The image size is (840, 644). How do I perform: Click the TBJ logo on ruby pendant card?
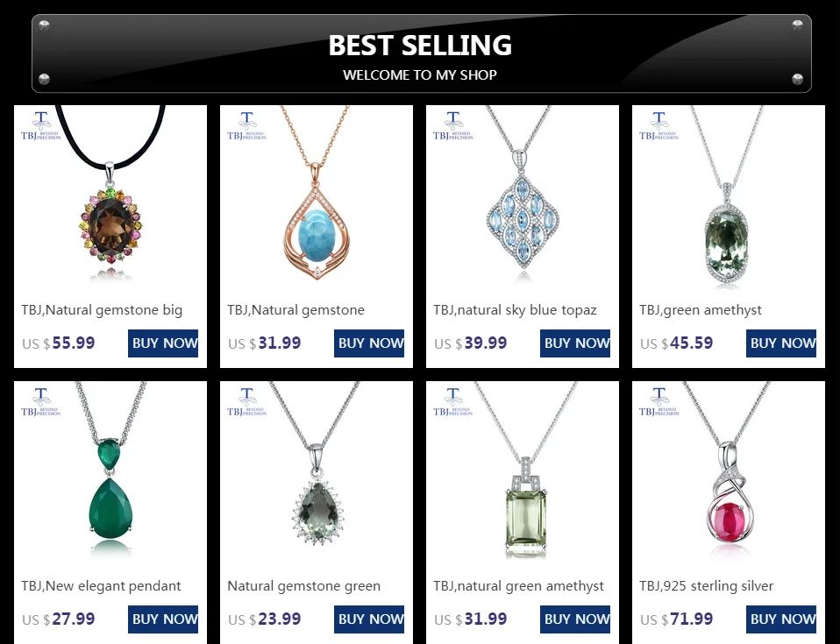pos(658,402)
